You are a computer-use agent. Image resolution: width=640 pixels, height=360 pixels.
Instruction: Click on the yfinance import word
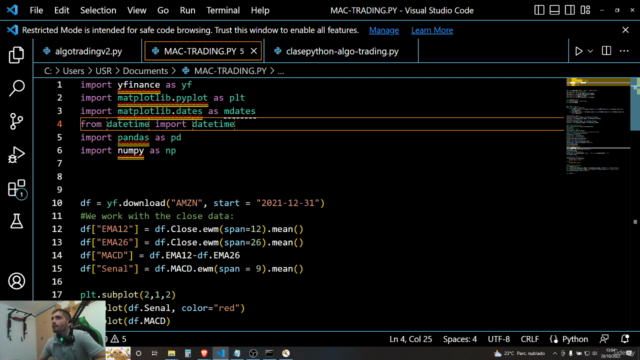click(x=139, y=85)
